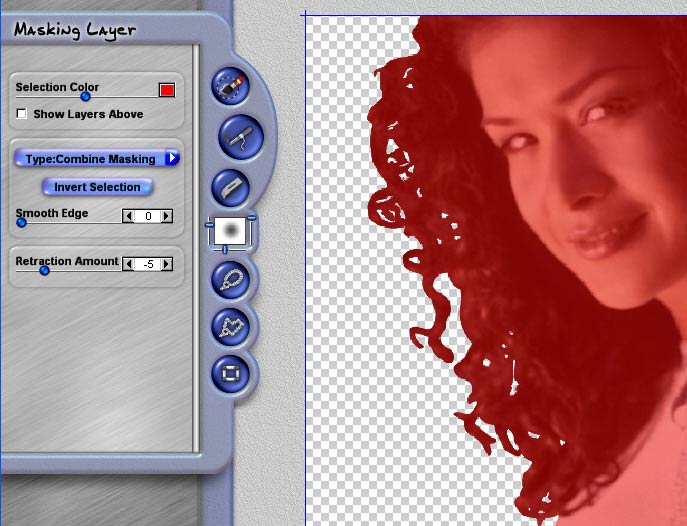This screenshot has height=526, width=687.
Task: Click the Retraction Amount label
Action: click(67, 261)
